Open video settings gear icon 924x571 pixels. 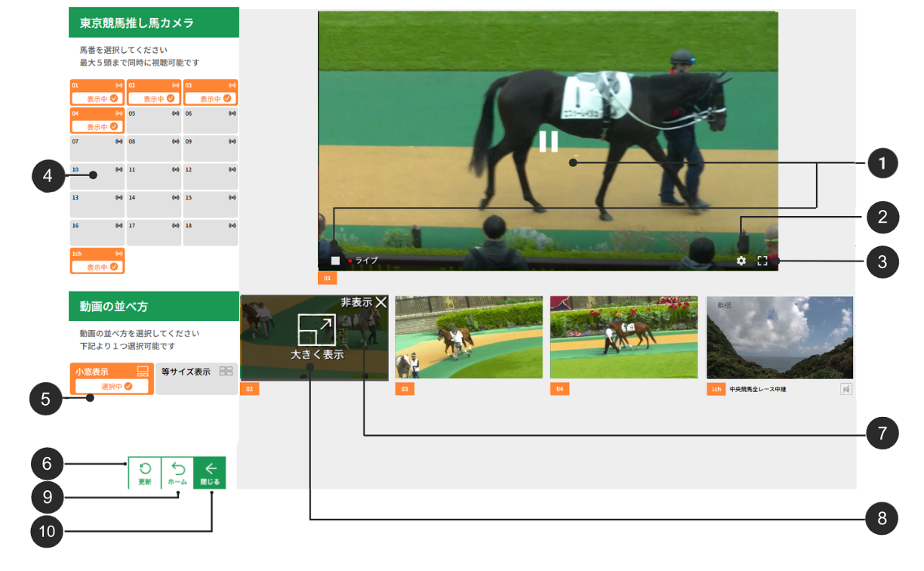(x=741, y=261)
